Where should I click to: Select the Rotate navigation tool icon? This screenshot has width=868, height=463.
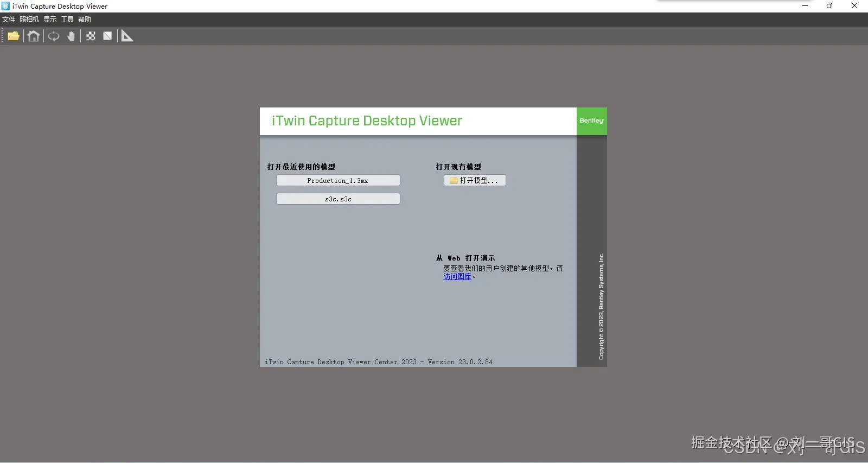(x=54, y=36)
